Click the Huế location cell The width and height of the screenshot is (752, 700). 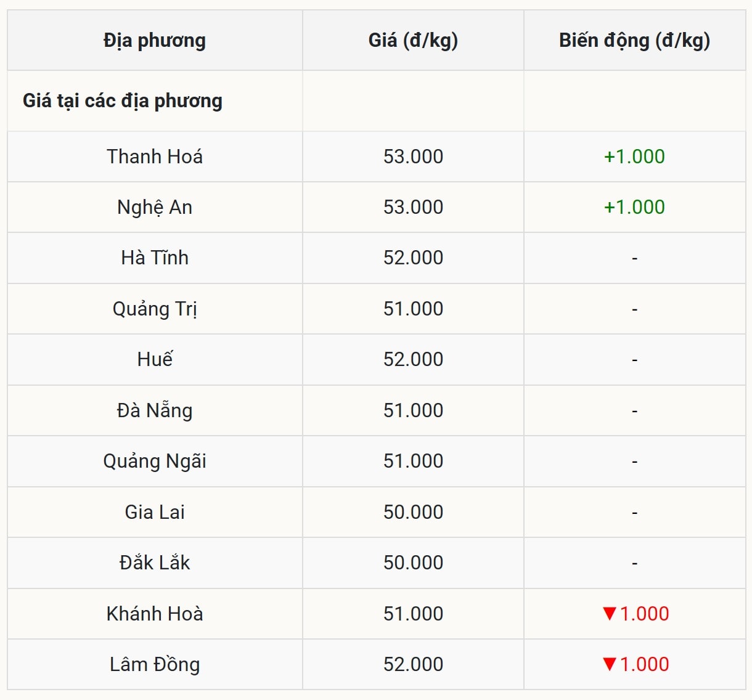coord(155,359)
